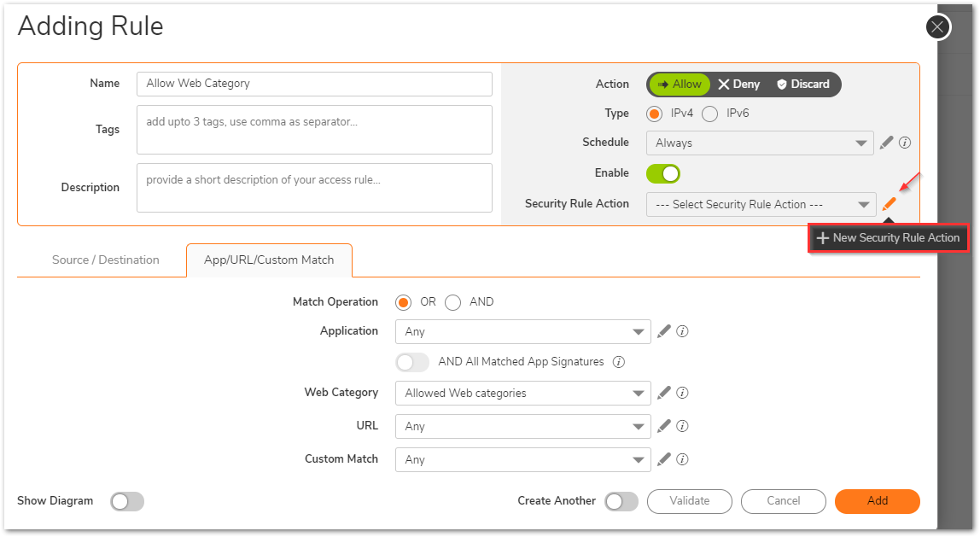Click the pencil icon beside Schedule dropdown
Image resolution: width=980 pixels, height=537 pixels.
tap(886, 143)
